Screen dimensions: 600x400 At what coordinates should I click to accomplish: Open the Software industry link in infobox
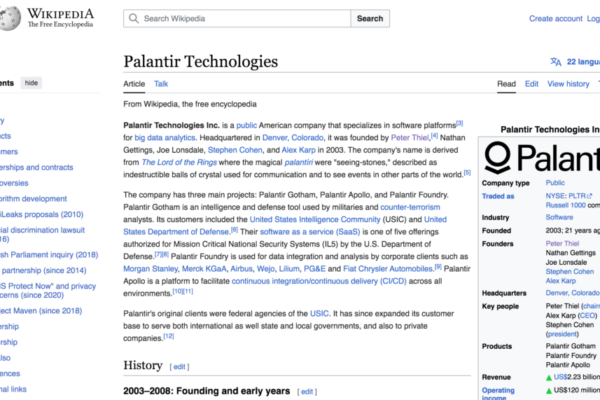pyautogui.click(x=559, y=217)
